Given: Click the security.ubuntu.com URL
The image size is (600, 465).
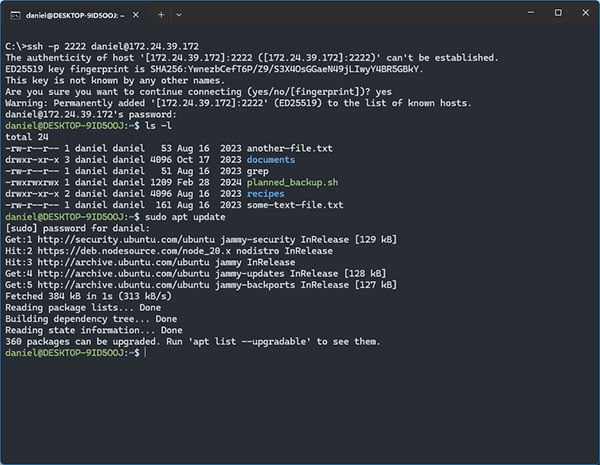Looking at the screenshot, I should click(126, 240).
